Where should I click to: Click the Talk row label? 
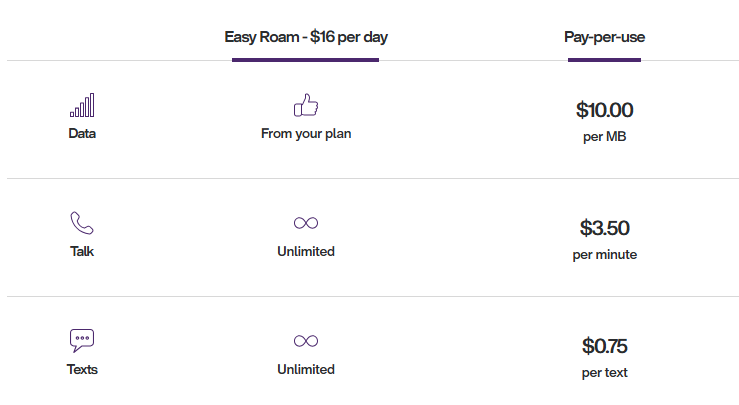82,251
